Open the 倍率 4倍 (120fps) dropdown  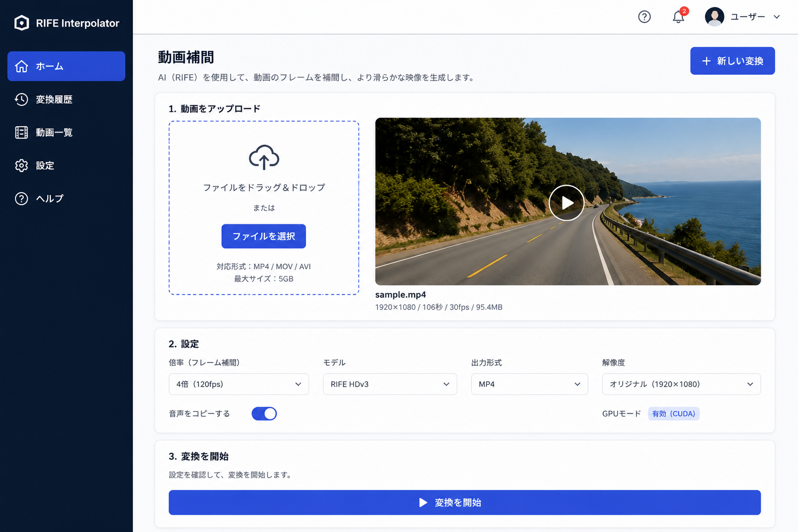point(239,384)
